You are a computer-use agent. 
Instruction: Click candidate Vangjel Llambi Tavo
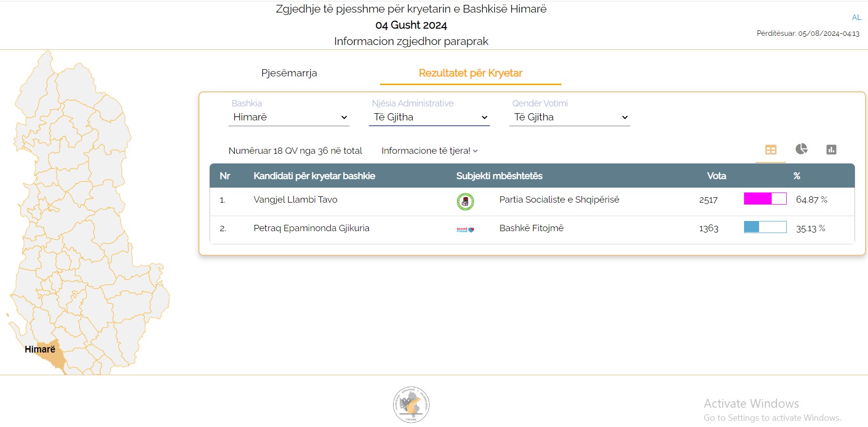(295, 200)
